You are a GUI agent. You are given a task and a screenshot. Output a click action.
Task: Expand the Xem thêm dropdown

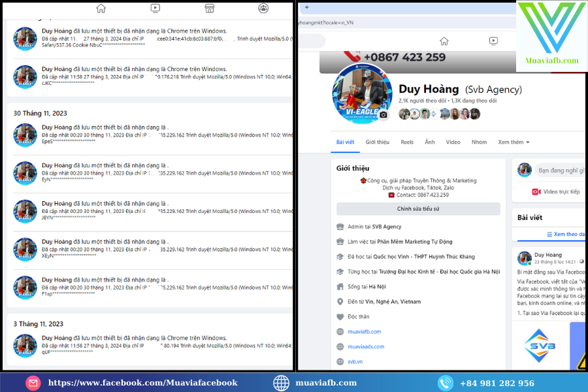(x=514, y=142)
